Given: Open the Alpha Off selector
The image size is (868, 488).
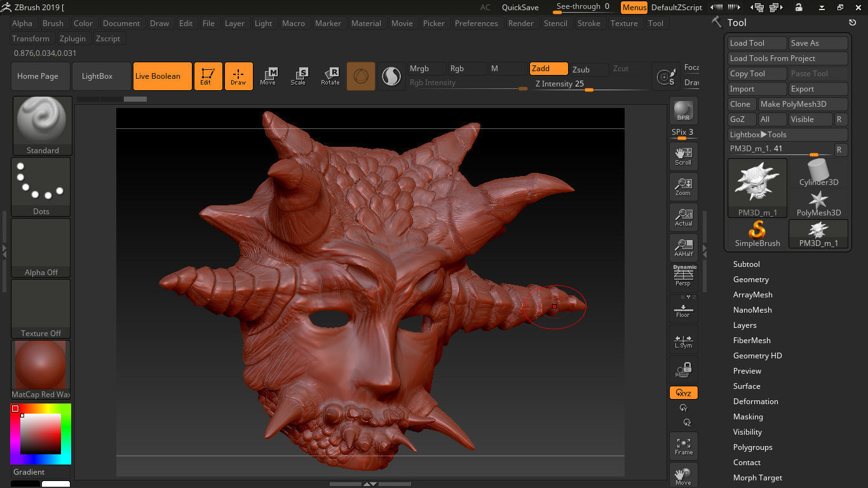Looking at the screenshot, I should click(41, 248).
